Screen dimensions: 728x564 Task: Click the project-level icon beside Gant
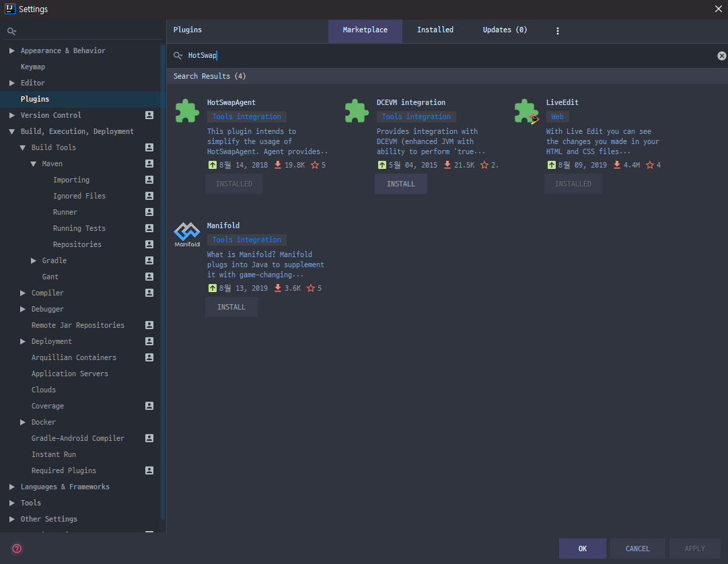[x=149, y=277]
